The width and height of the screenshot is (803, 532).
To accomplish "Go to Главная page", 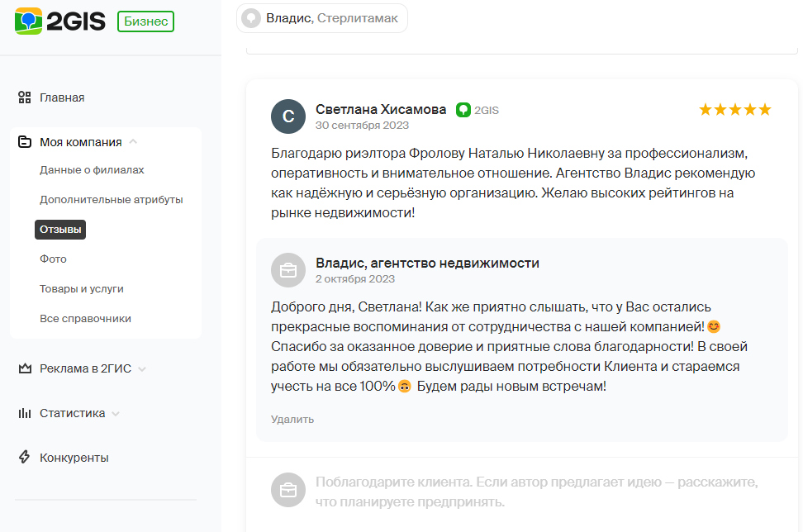I will click(62, 97).
